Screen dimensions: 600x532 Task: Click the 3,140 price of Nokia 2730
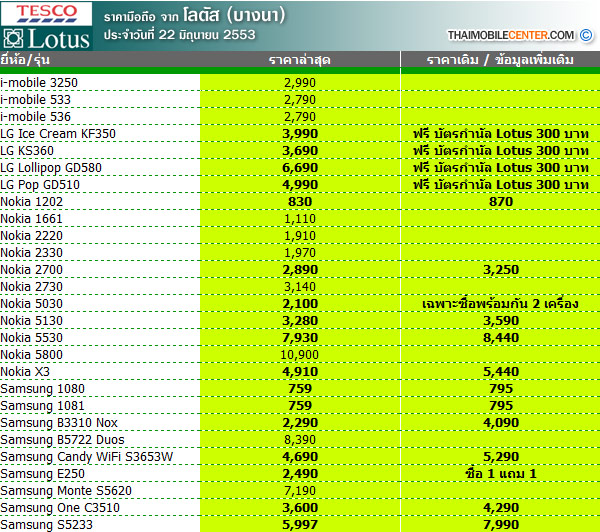tap(300, 286)
